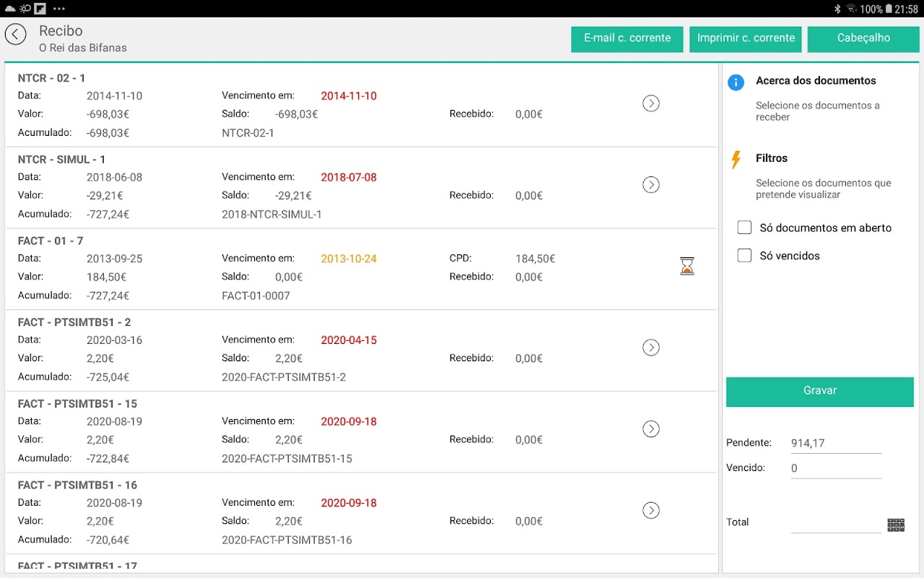The width and height of the screenshot is (924, 578).
Task: Tap accumulated value -722,84€
Action: 108,459
